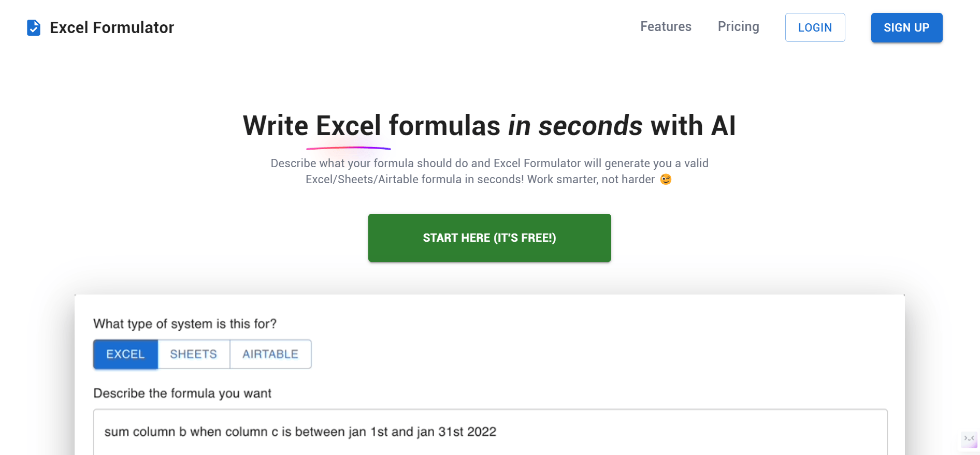The width and height of the screenshot is (980, 455).
Task: Navigate to the Pricing page
Action: pos(738,26)
